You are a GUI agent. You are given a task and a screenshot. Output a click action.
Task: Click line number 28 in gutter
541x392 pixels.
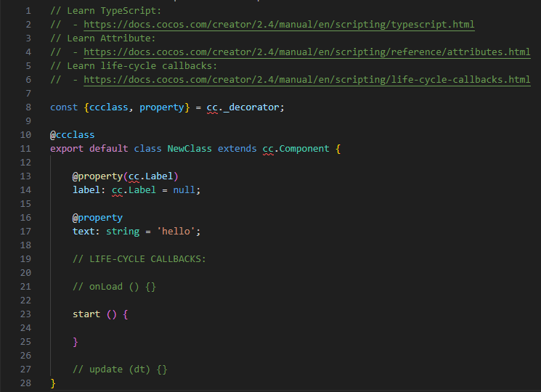point(25,383)
